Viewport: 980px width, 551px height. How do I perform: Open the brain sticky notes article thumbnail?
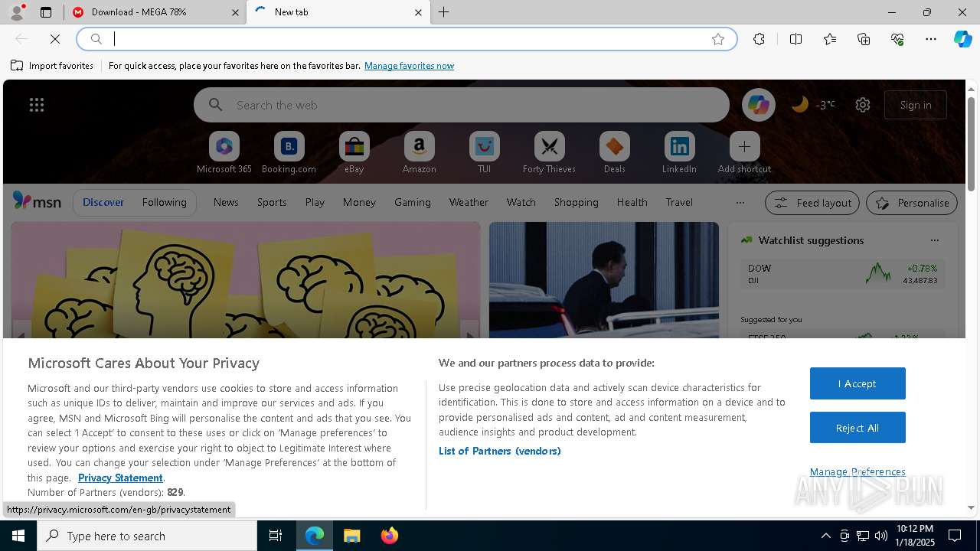tap(246, 280)
